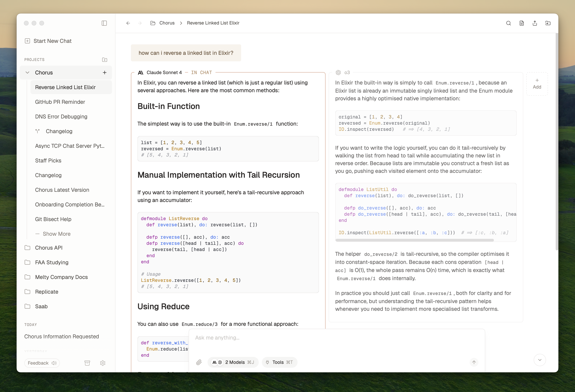
Task: Click the new project folder icon
Action: pos(105,60)
